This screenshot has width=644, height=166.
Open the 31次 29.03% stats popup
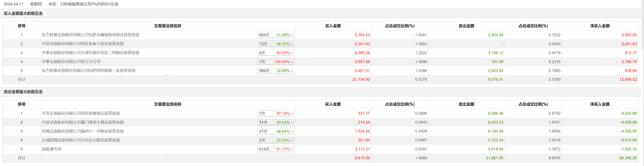tap(275, 122)
